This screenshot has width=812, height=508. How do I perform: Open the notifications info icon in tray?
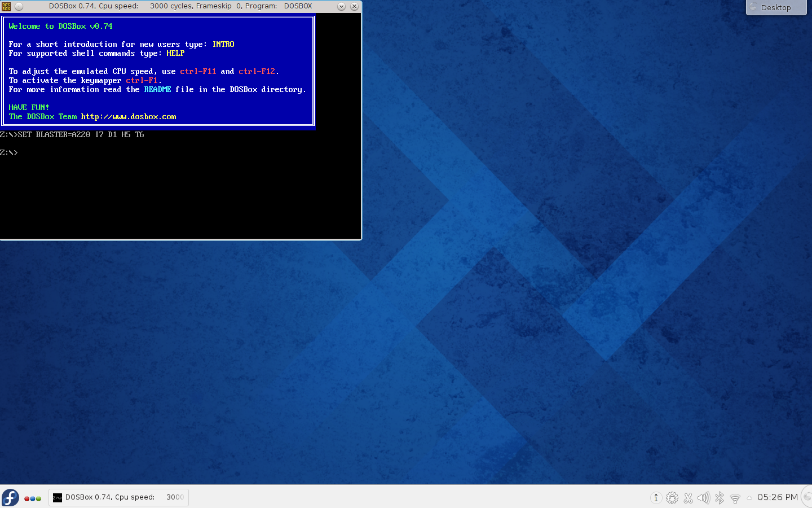coord(656,498)
